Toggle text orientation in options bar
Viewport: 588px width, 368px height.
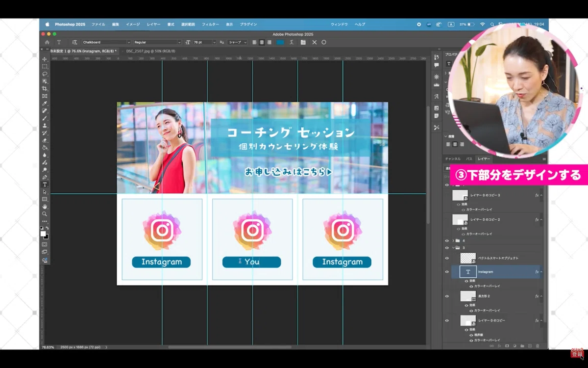coord(74,42)
